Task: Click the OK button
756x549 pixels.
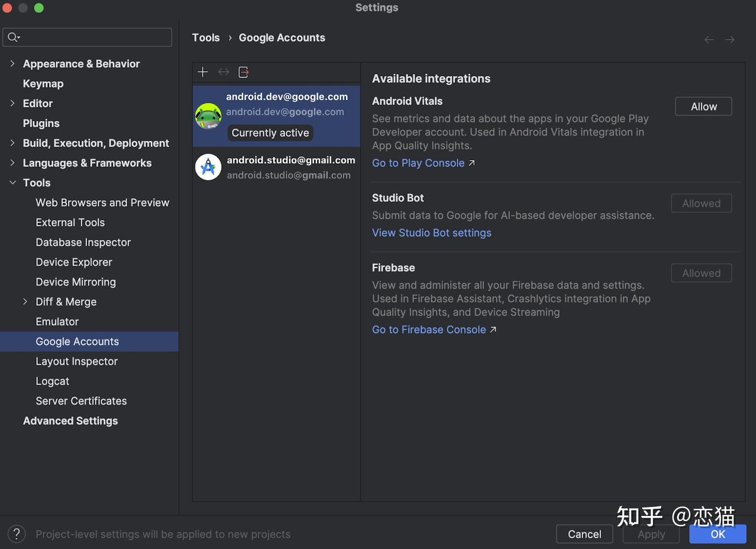Action: click(717, 534)
